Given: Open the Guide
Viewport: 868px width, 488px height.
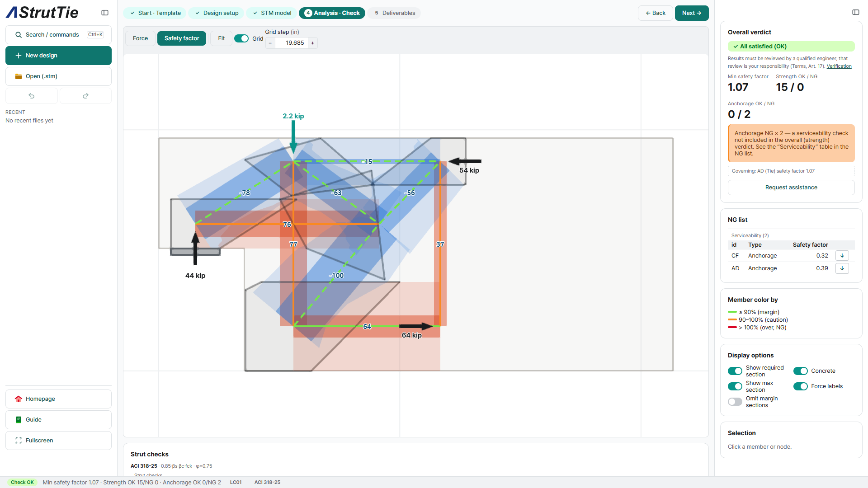Looking at the screenshot, I should click(58, 420).
